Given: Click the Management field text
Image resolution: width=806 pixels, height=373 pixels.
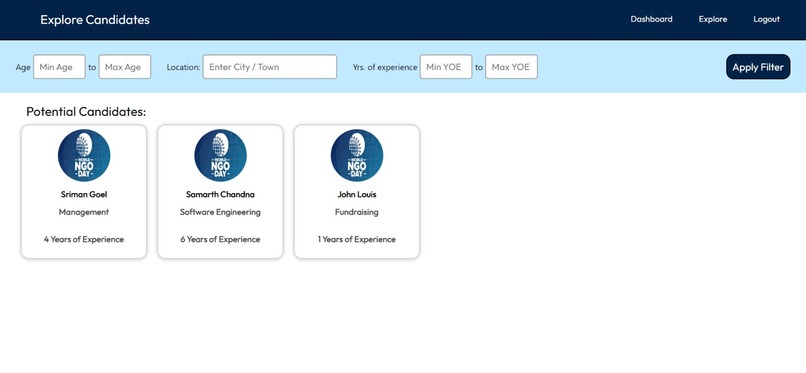Looking at the screenshot, I should tap(84, 212).
